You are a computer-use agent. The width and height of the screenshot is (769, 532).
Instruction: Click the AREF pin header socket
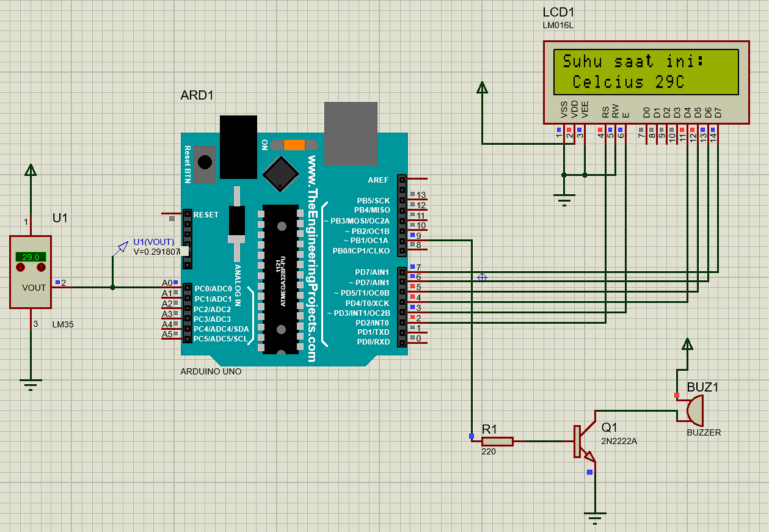tap(401, 180)
